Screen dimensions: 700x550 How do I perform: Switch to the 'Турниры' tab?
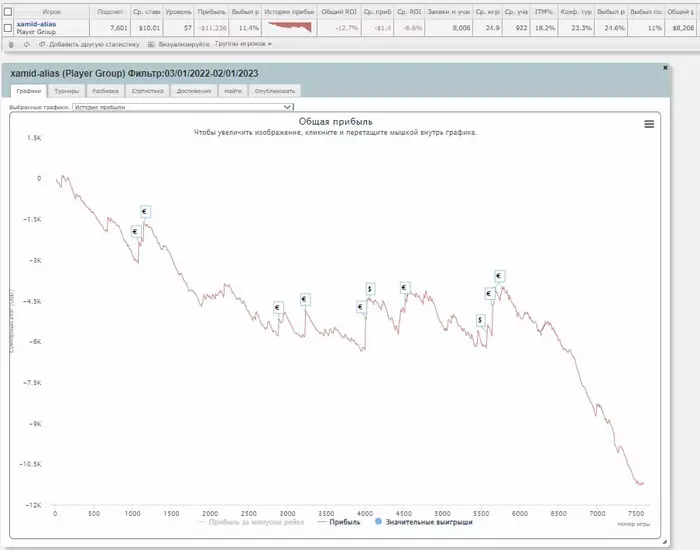(x=67, y=91)
